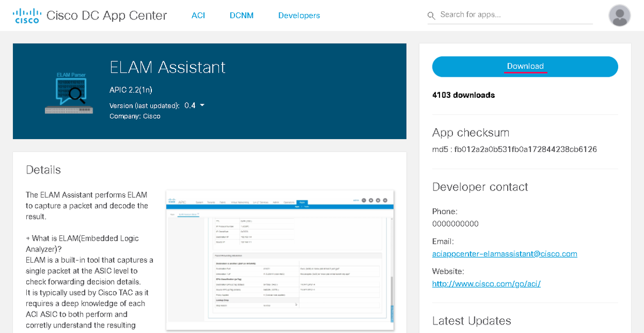Viewport: 644px width, 333px height.
Task: Click the "What is ELAM(Embedded Logic Analyzer)?" line
Action: tap(82, 243)
